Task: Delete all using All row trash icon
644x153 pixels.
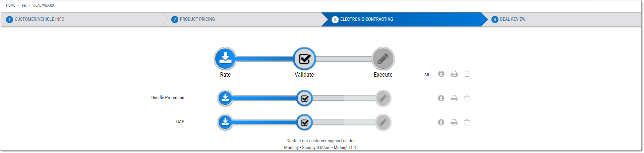Action: [467, 74]
